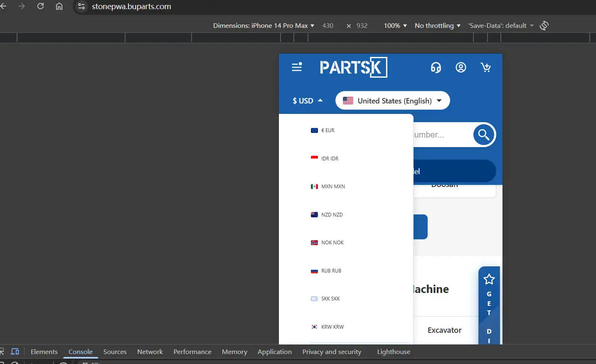Open the hamburger menu icon
This screenshot has width=596, height=364.
(297, 67)
